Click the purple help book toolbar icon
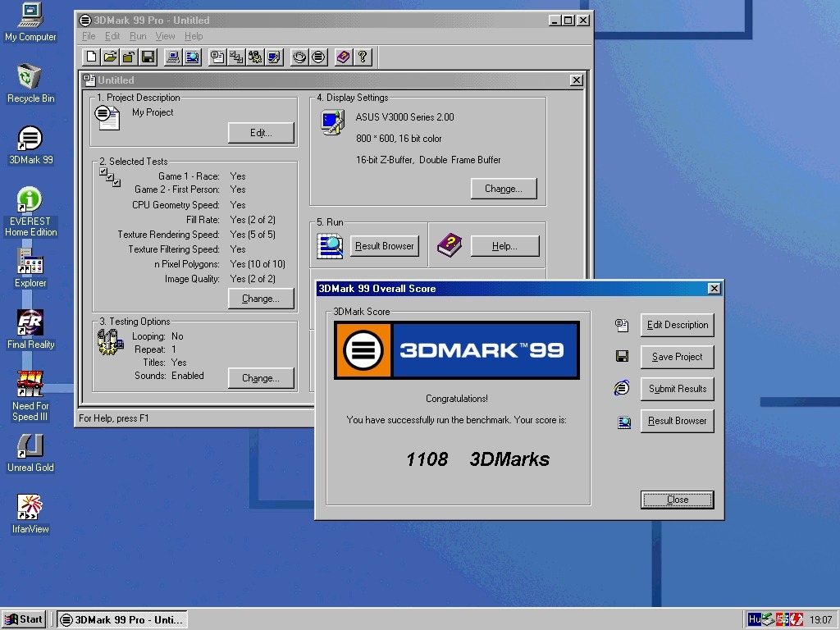Screen dimensions: 840x630 pos(344,57)
